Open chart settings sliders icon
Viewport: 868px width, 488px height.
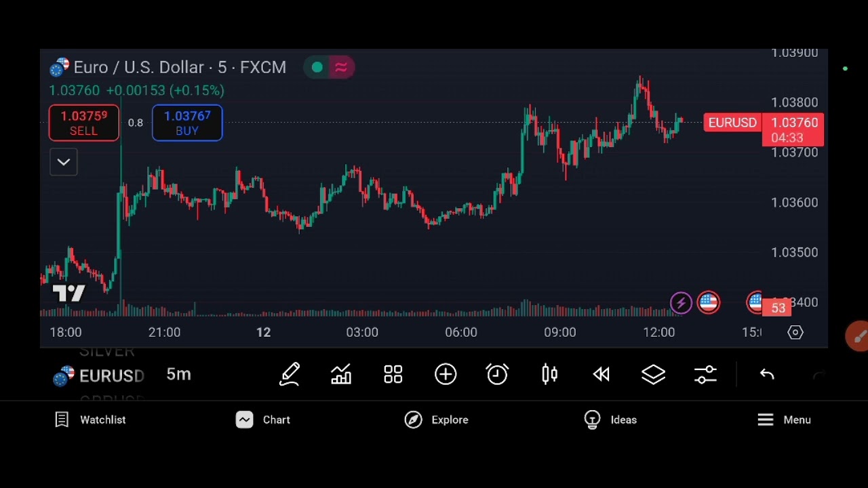pyautogui.click(x=705, y=375)
